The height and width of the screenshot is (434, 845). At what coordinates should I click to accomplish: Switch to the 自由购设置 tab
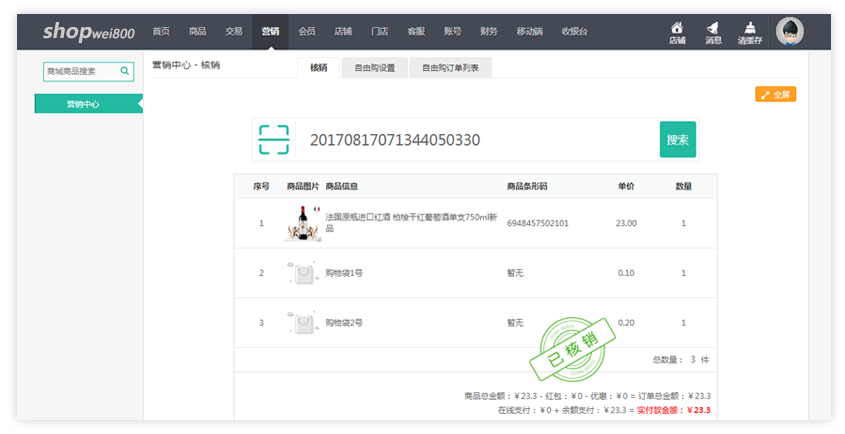point(375,68)
